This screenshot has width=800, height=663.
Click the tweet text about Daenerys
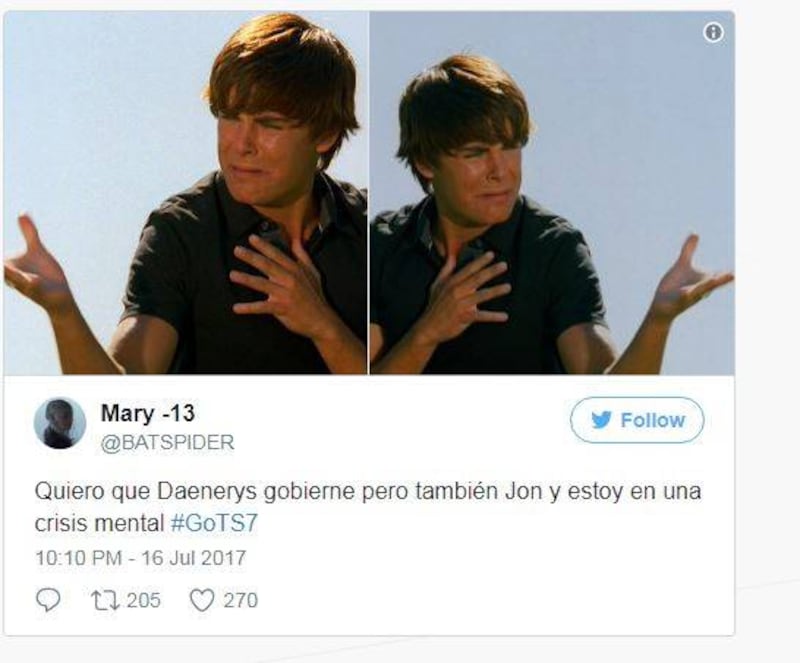click(x=367, y=507)
